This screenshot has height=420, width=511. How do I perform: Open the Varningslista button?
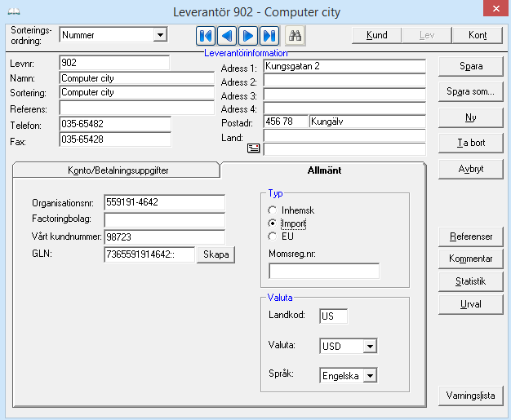pyautogui.click(x=471, y=396)
